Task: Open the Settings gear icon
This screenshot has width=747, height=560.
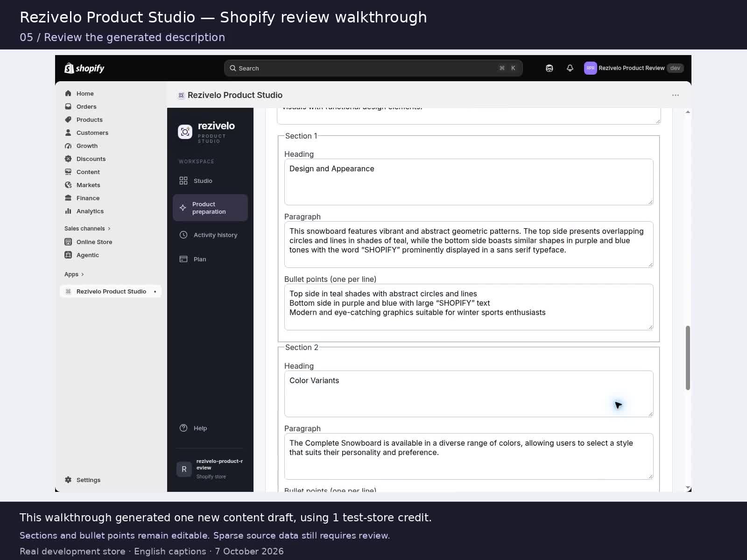Action: [68, 480]
